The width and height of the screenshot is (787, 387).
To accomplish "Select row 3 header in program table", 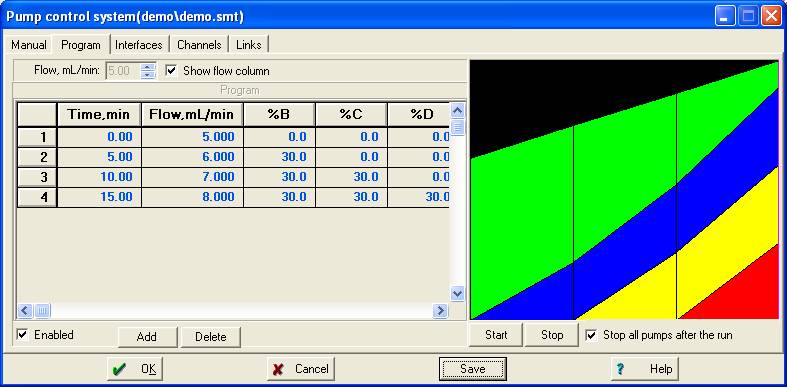I will tap(37, 177).
